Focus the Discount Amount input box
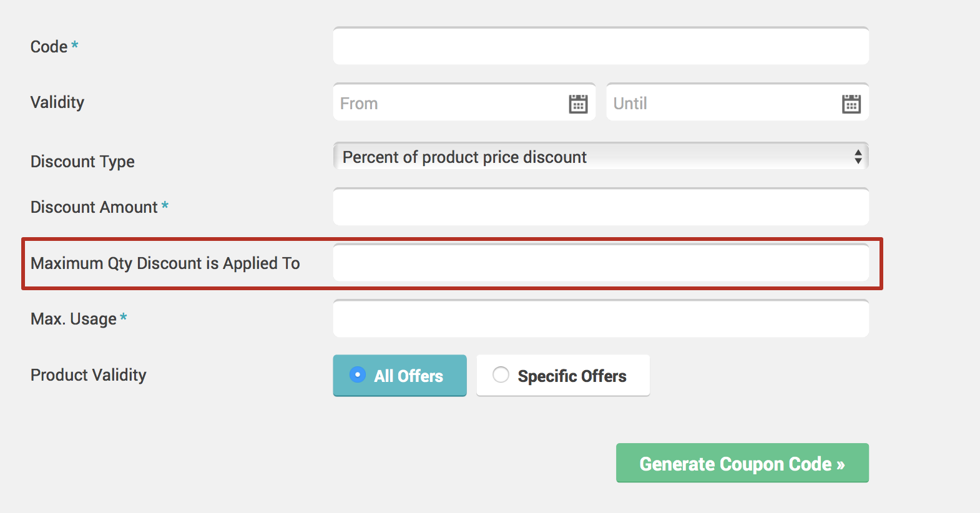The width and height of the screenshot is (980, 513). click(x=601, y=207)
